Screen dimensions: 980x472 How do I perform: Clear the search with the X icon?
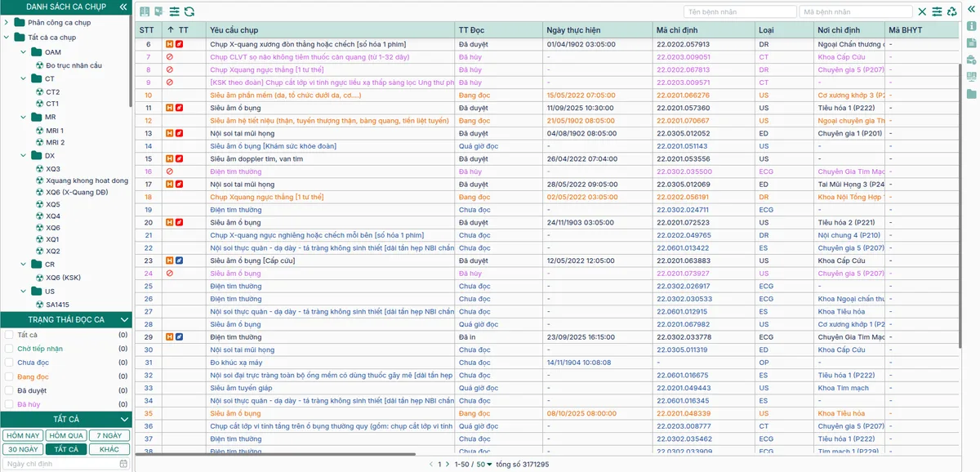point(922,11)
